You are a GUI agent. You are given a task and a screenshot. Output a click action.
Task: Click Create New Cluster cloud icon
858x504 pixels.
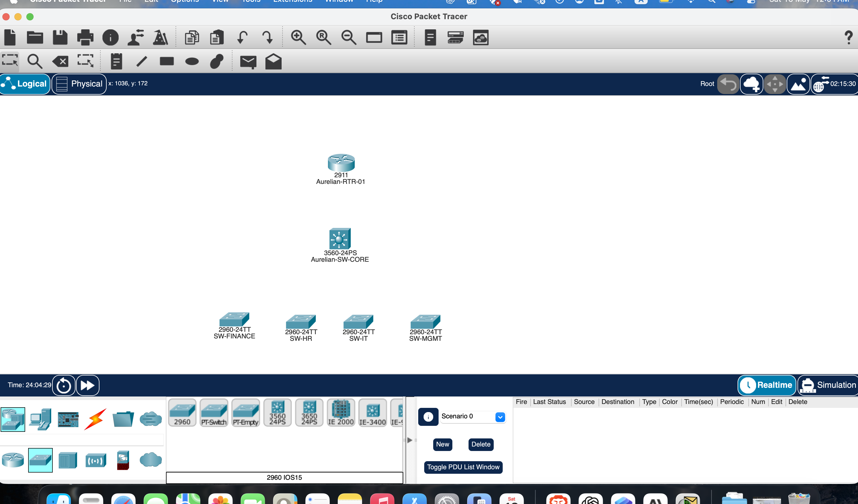click(x=751, y=84)
